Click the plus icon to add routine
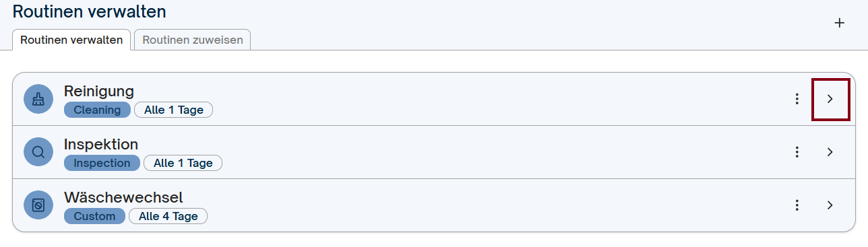The image size is (868, 247). point(840,23)
